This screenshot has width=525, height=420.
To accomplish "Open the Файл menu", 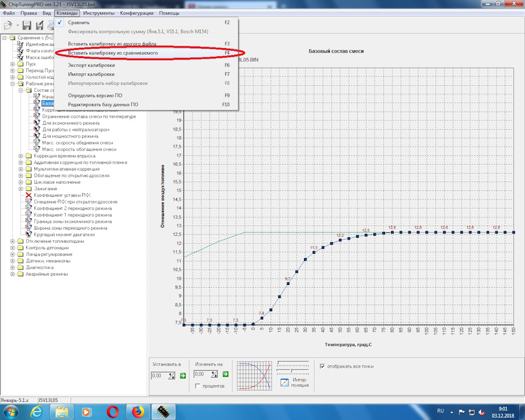I will click(9, 13).
